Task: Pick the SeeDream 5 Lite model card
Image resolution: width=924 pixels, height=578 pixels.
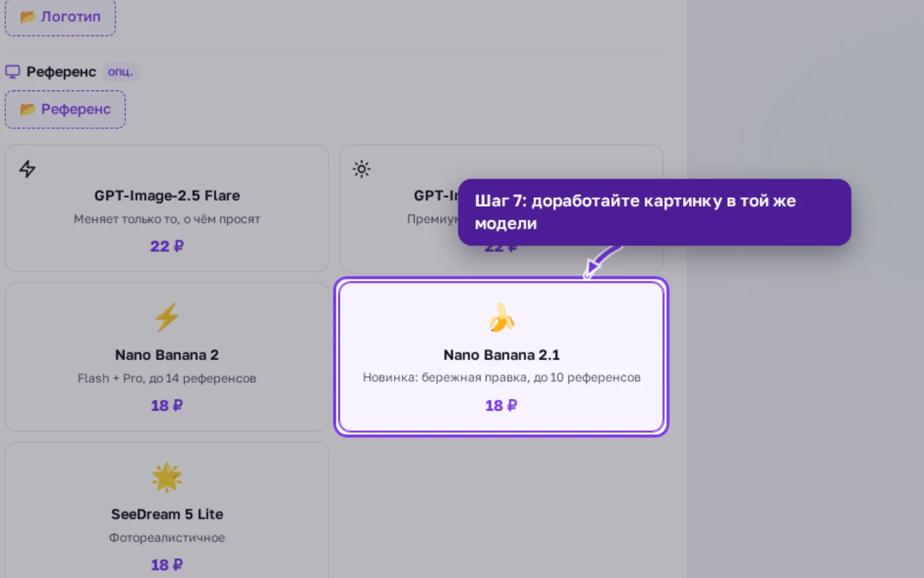Action: point(167,510)
